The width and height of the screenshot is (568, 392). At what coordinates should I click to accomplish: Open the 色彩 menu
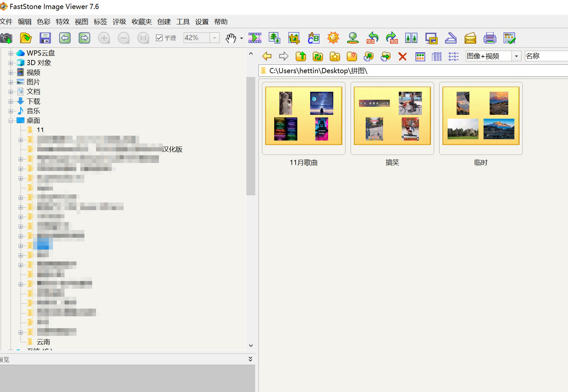pyautogui.click(x=44, y=21)
